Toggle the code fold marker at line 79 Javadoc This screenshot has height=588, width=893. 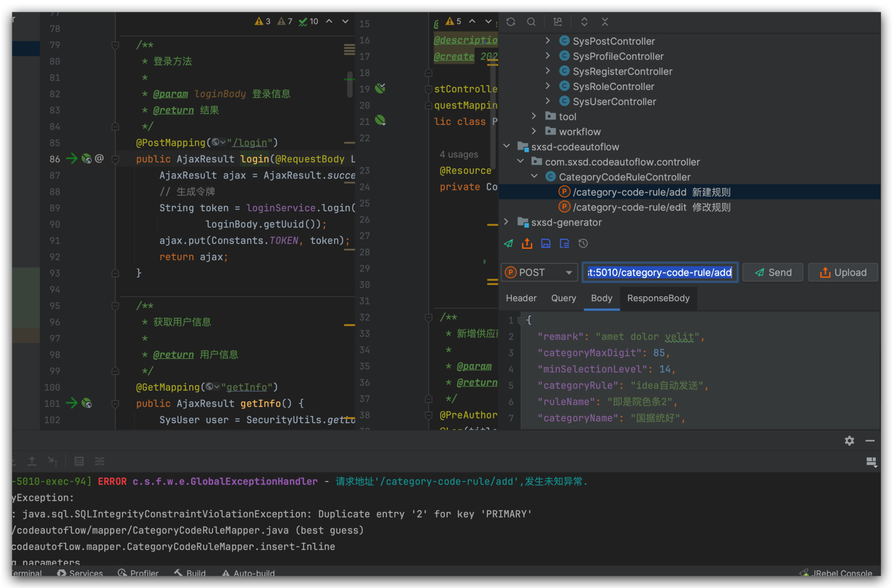coord(115,45)
